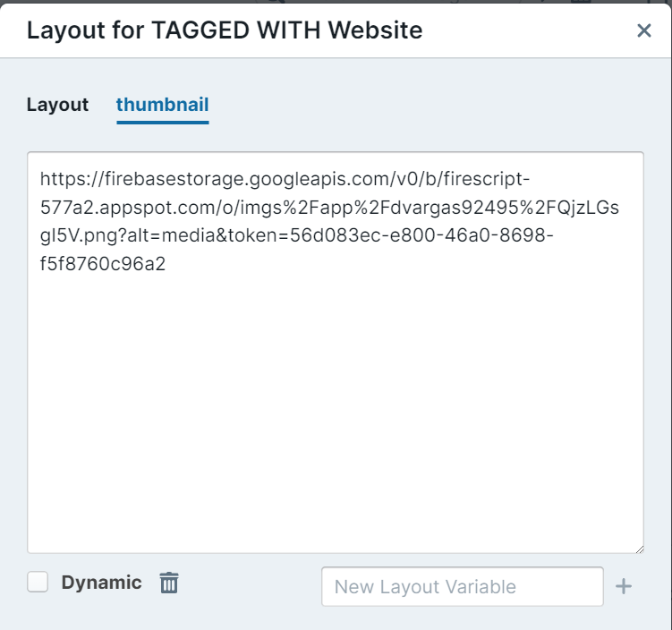Close the Layout for TAGGED WITH Website dialog

coord(643,30)
